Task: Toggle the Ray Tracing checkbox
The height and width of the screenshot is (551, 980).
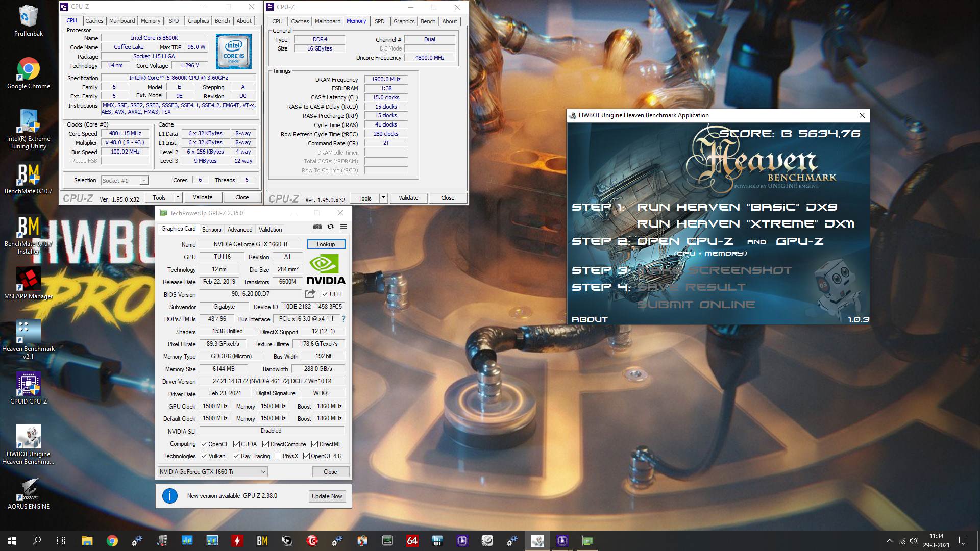Action: tap(236, 456)
